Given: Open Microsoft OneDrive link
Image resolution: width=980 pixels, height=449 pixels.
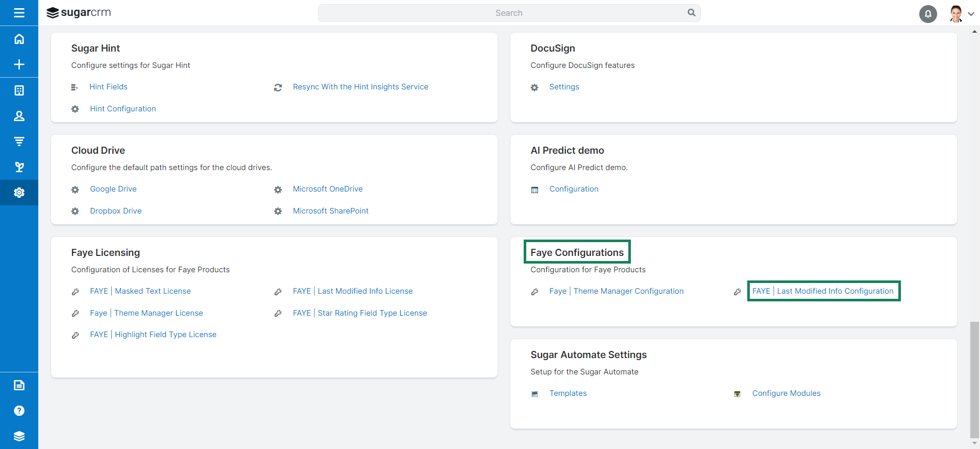Looking at the screenshot, I should tap(328, 189).
